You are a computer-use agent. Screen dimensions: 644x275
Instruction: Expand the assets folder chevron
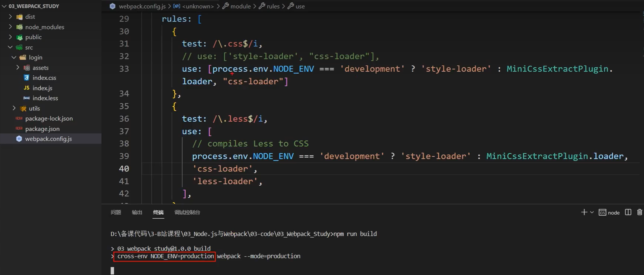18,68
